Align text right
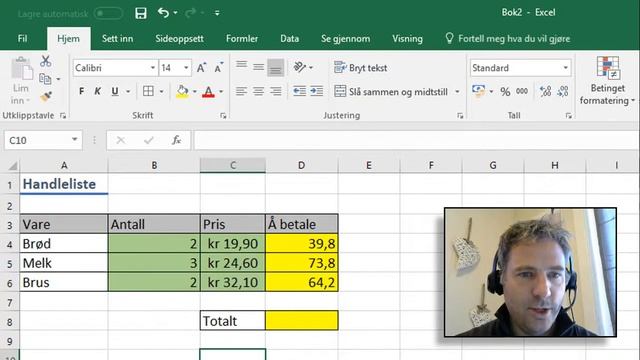Image resolution: width=640 pixels, height=360 pixels. coord(276,91)
